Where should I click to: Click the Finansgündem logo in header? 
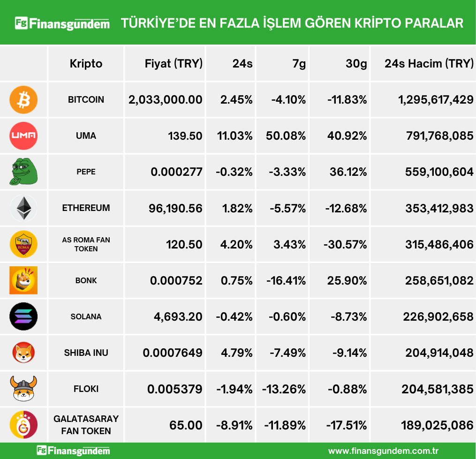[62, 23]
